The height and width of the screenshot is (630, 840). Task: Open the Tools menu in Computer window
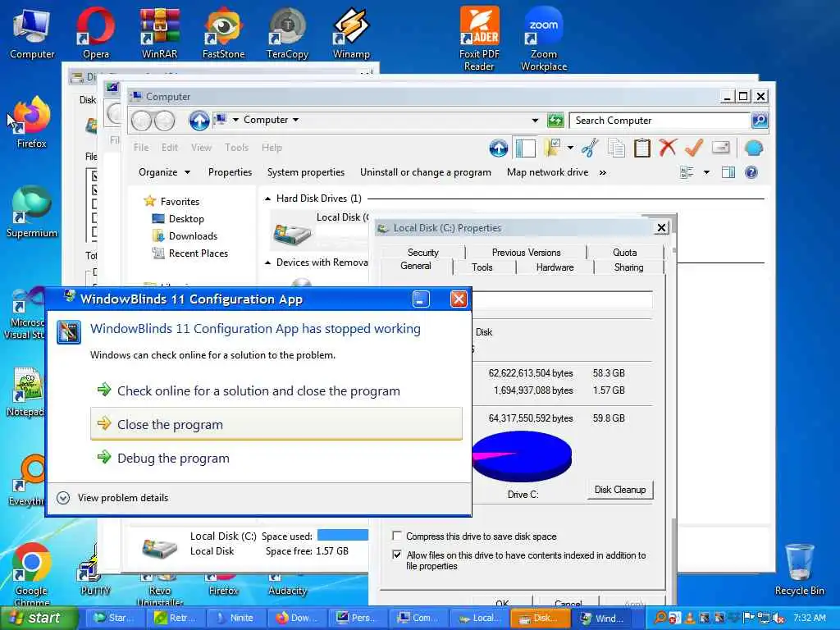(x=236, y=148)
